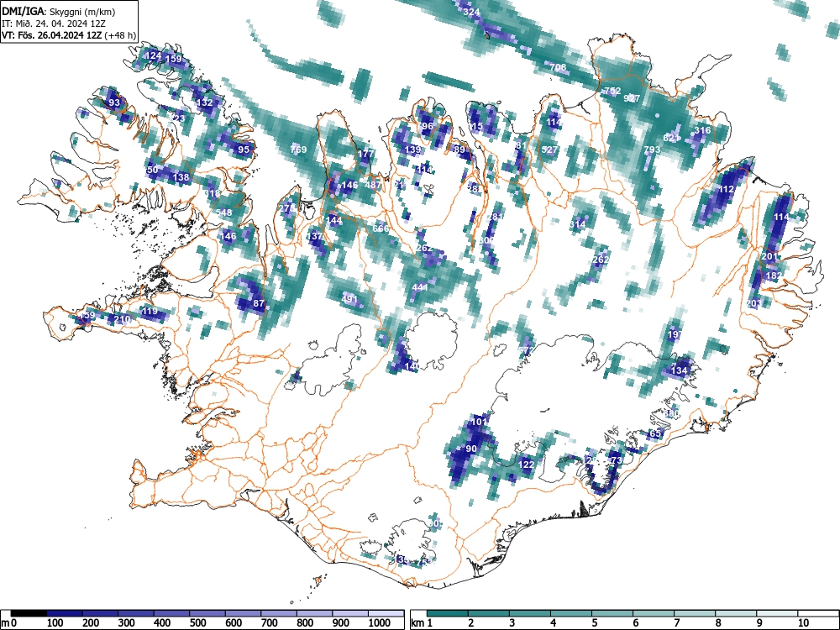
Task: Click the visibility value '203' on map
Action: (753, 303)
